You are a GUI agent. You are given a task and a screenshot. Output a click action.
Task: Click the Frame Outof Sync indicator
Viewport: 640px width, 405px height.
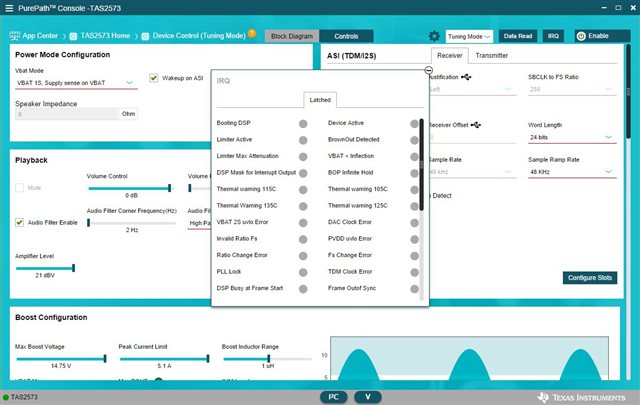tap(414, 289)
